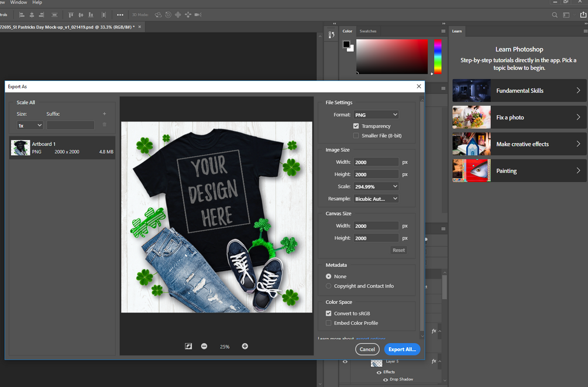The image size is (588, 387).
Task: Open the three-dots more options in toolbar
Action: pos(120,15)
